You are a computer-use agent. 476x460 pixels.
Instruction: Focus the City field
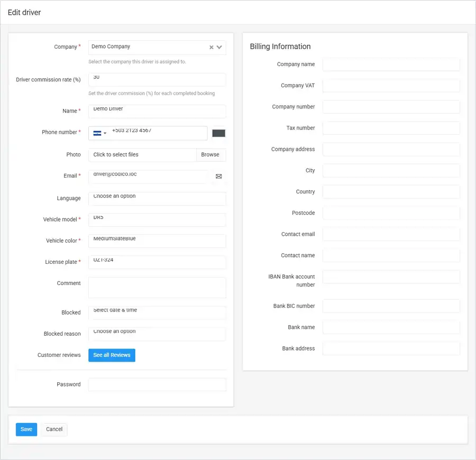coord(391,171)
